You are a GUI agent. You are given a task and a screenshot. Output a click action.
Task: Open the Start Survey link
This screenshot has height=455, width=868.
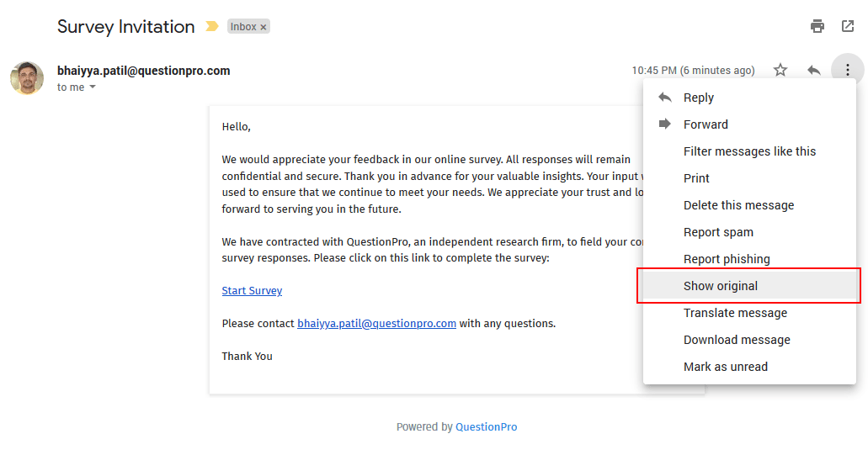[x=252, y=291]
